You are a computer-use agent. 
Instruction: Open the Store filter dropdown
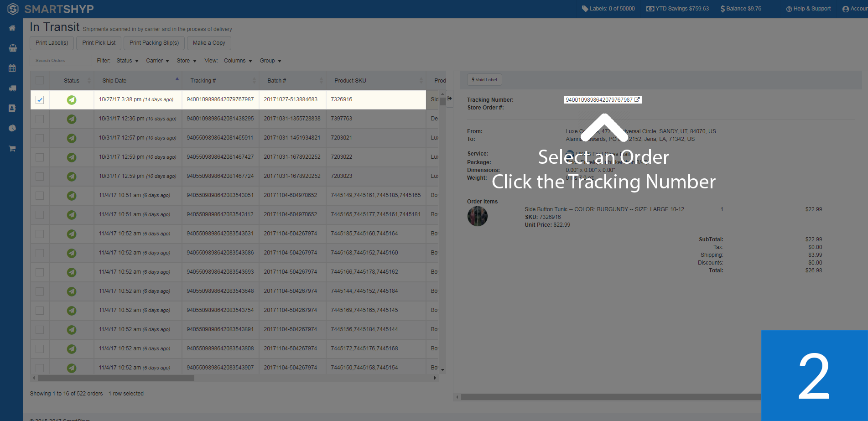click(x=187, y=61)
